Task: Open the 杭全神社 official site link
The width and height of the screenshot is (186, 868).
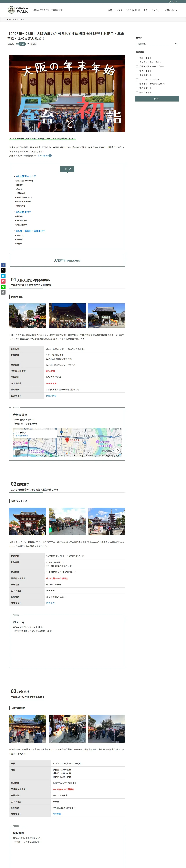Action: coord(57,814)
